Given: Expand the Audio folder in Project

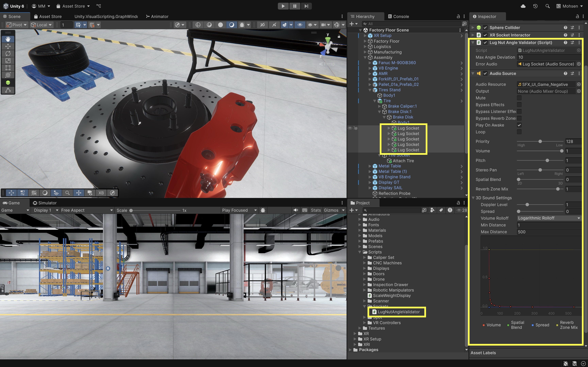Looking at the screenshot, I should (360, 219).
